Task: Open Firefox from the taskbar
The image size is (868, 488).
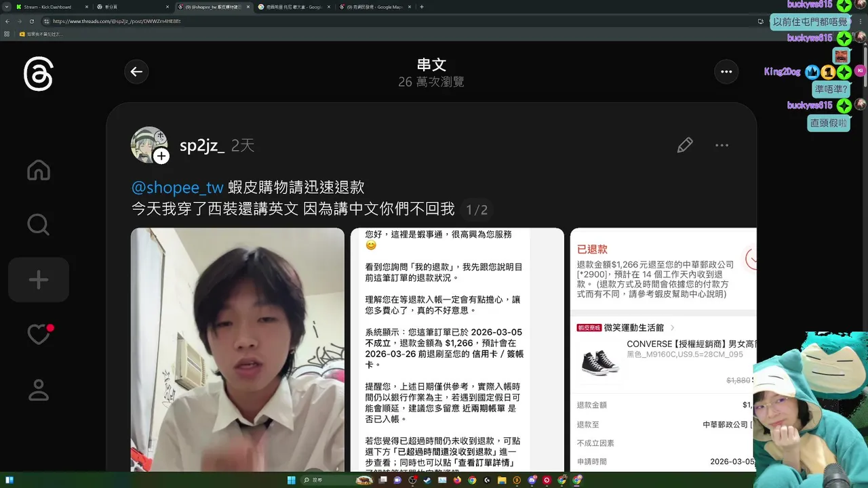Action: point(457,480)
